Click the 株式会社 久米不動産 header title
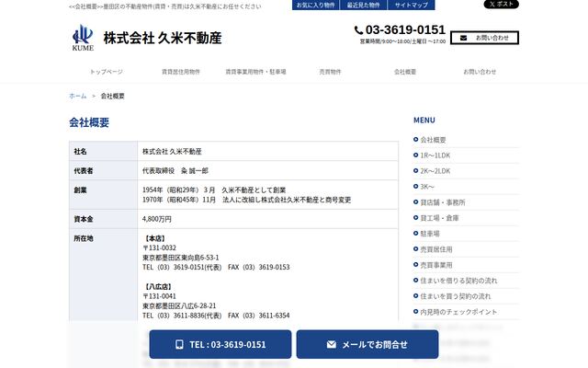The height and width of the screenshot is (368, 588). pos(163,38)
